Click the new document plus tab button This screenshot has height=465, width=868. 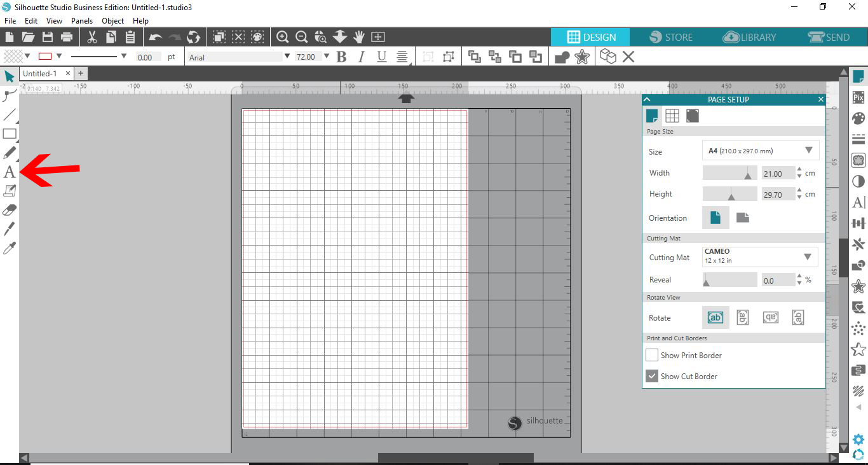[x=81, y=73]
